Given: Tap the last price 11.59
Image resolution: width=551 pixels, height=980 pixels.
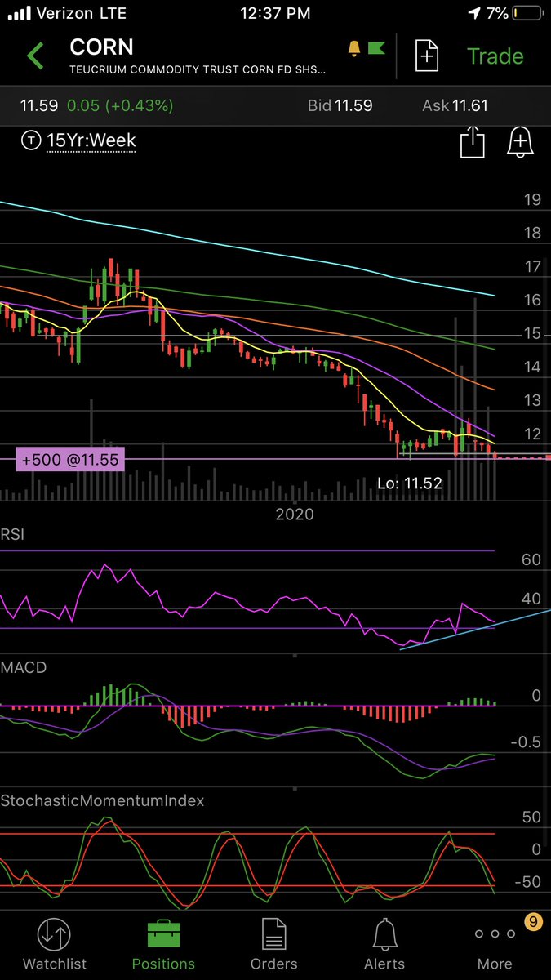Looking at the screenshot, I should tap(38, 105).
